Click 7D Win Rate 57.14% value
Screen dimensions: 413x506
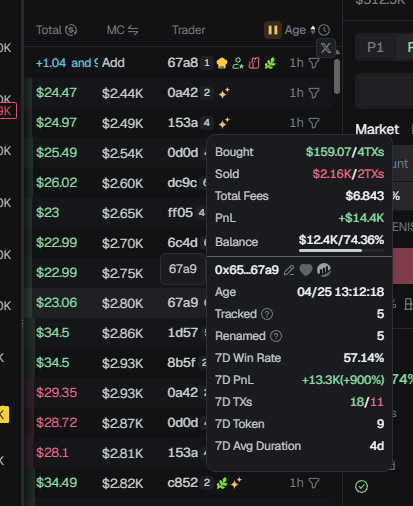(364, 358)
